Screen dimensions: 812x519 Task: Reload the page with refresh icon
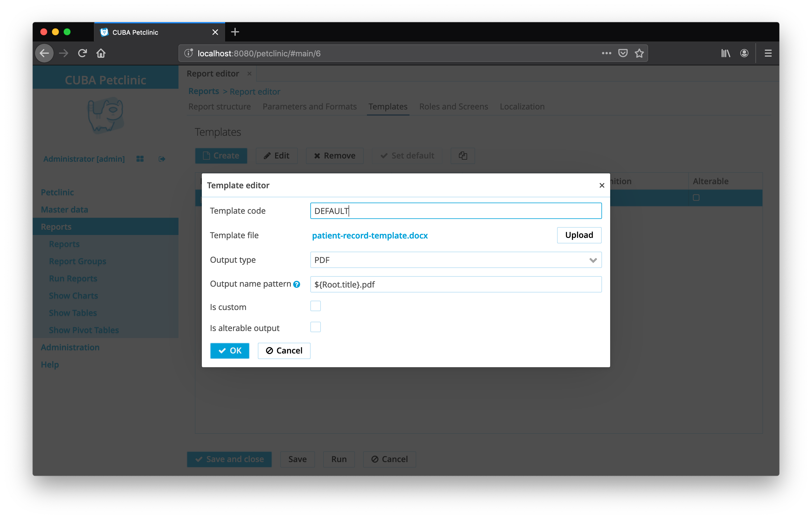(82, 53)
